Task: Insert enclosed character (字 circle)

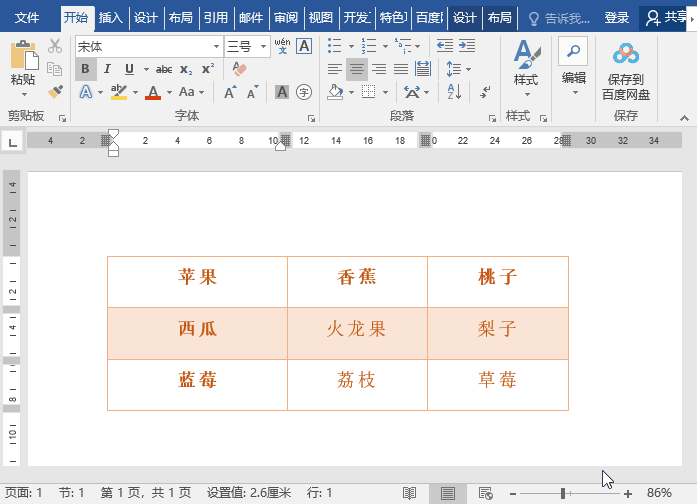Action: (304, 92)
